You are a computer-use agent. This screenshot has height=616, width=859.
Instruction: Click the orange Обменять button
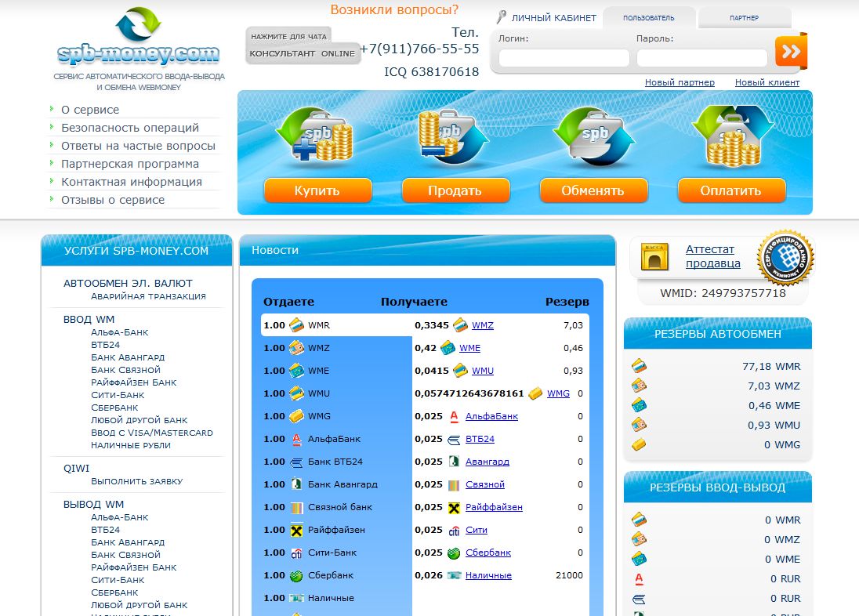[594, 190]
